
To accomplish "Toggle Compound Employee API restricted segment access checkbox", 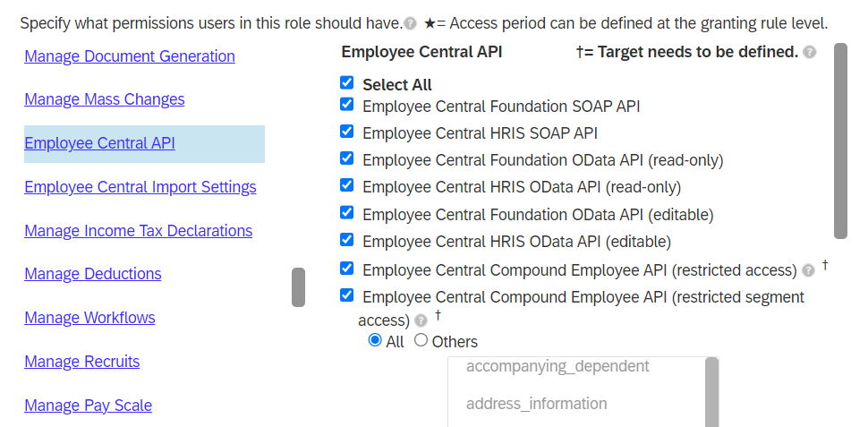I will (x=346, y=295).
